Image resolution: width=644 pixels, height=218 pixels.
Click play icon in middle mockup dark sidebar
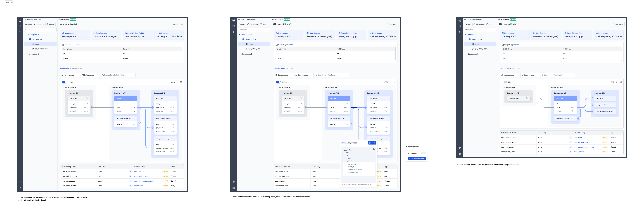pyautogui.click(x=233, y=32)
